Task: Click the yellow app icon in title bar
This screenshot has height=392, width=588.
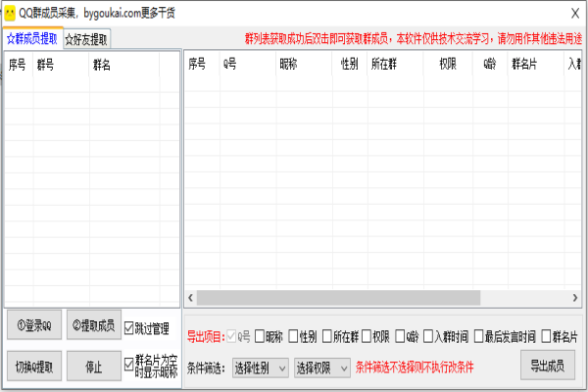Action: point(10,14)
